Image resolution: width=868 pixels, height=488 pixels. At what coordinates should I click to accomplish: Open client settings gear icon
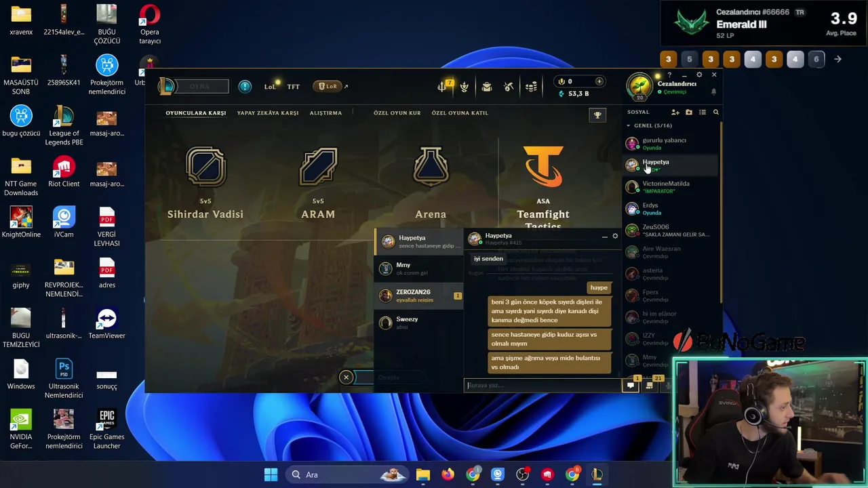click(x=699, y=75)
